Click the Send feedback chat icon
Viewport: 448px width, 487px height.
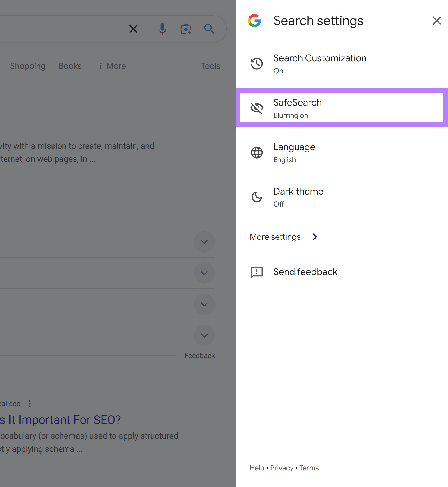pos(257,271)
